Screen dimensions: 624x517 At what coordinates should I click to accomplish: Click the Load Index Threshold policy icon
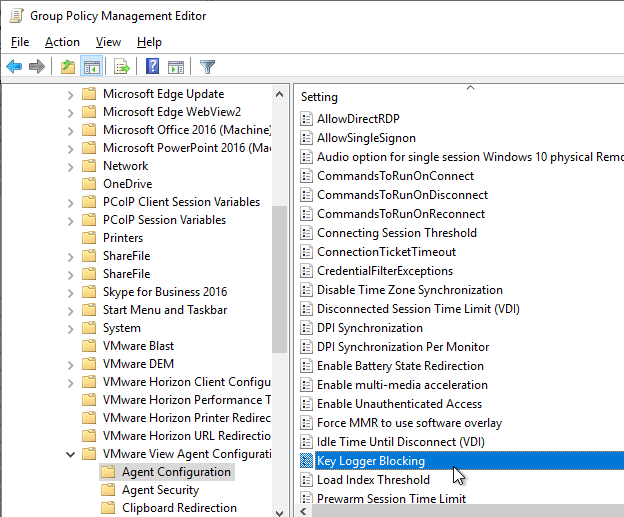[x=306, y=480]
